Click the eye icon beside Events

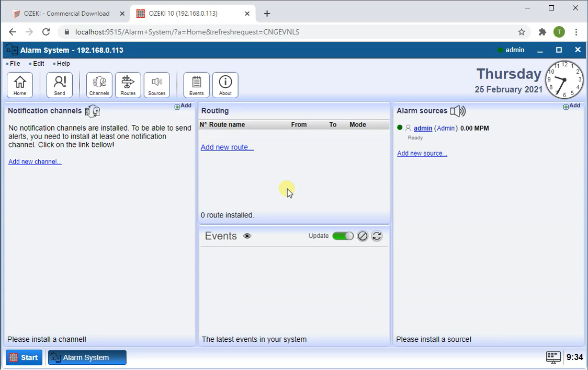247,236
